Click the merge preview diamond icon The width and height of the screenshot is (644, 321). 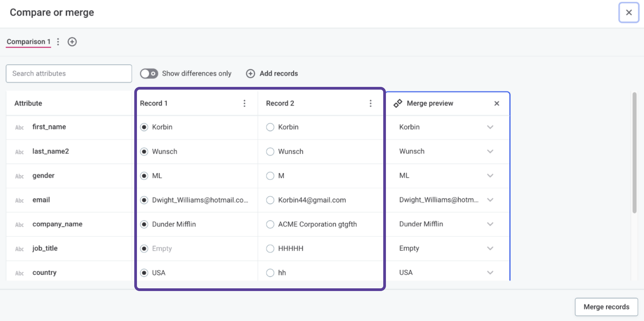click(398, 103)
